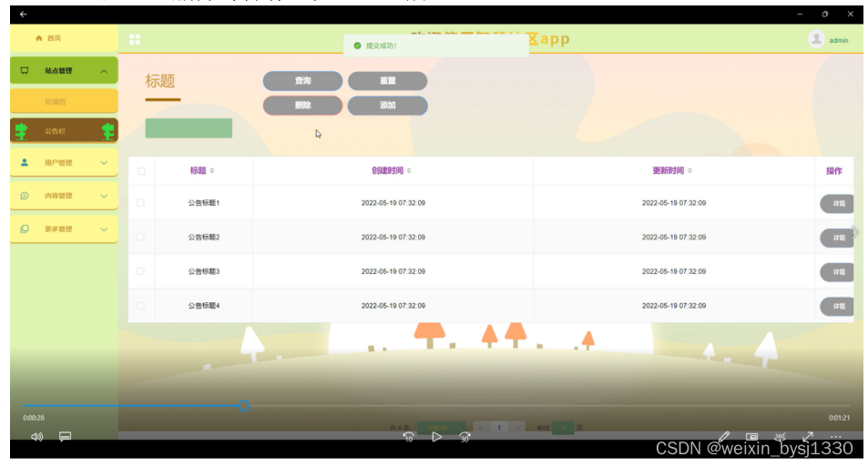Open the 内容管理 menu

click(64, 196)
